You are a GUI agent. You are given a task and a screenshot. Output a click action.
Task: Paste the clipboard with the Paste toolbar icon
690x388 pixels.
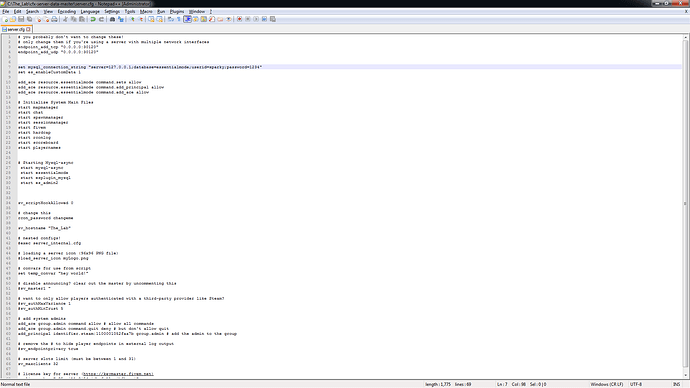tap(82, 19)
